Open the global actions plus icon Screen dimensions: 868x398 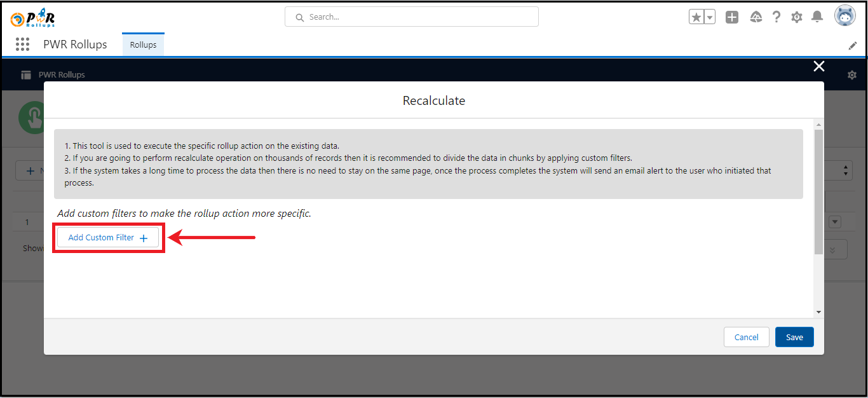click(x=731, y=17)
